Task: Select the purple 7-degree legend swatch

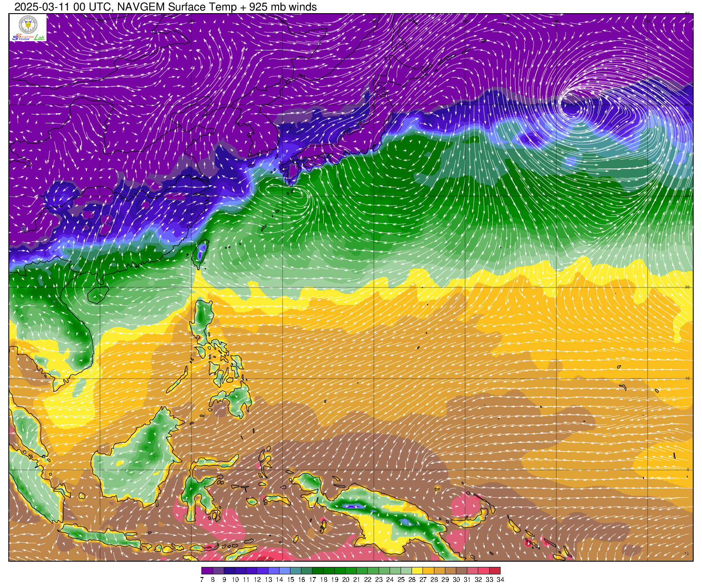Action: coord(207,571)
